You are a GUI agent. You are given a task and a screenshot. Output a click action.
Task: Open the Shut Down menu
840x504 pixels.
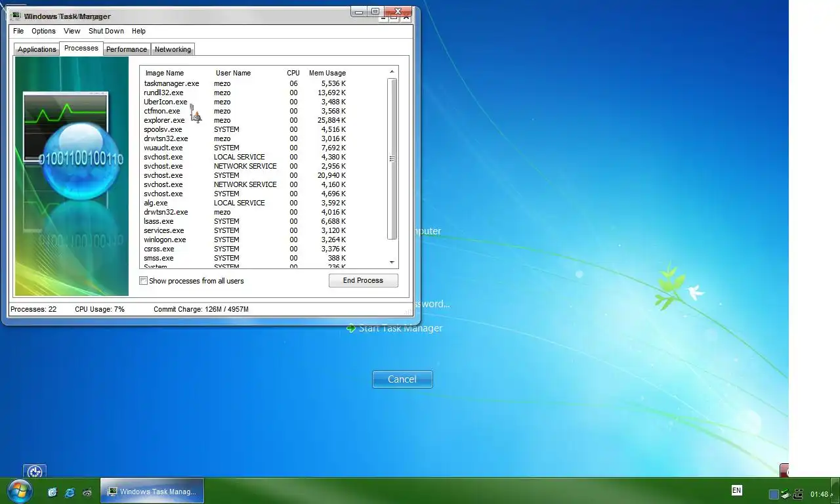point(106,31)
